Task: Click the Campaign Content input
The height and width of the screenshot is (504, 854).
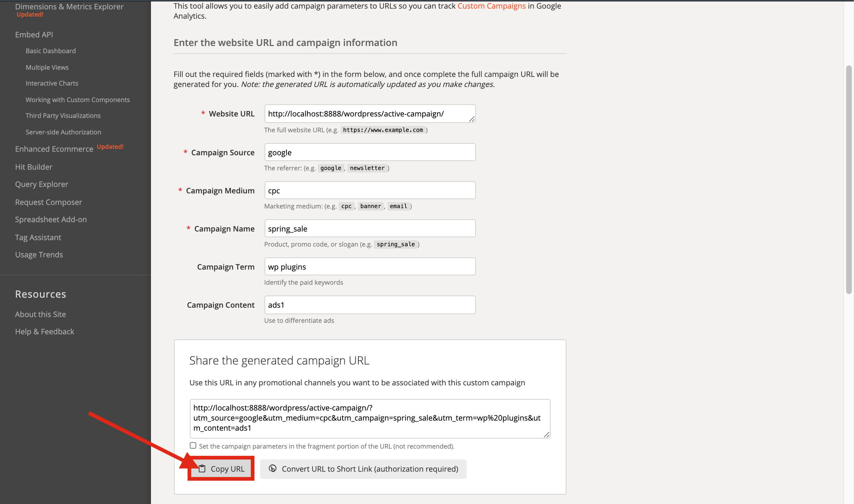Action: [369, 305]
